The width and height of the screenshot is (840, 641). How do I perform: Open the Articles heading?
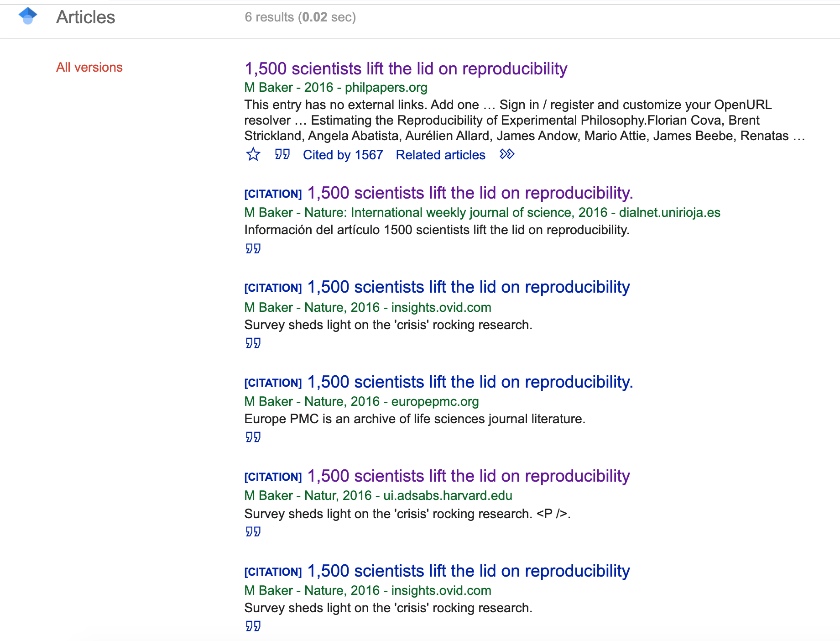(x=86, y=17)
